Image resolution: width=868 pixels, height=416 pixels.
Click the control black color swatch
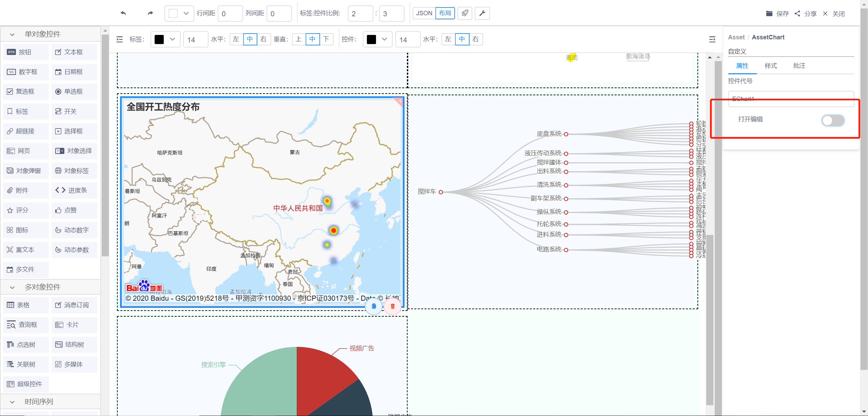(371, 39)
